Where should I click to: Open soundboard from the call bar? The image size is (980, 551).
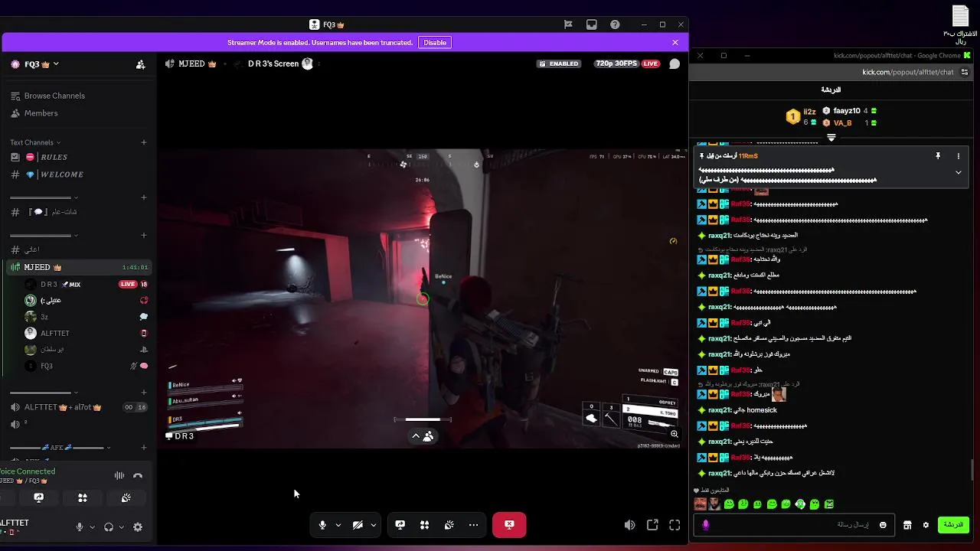449,525
